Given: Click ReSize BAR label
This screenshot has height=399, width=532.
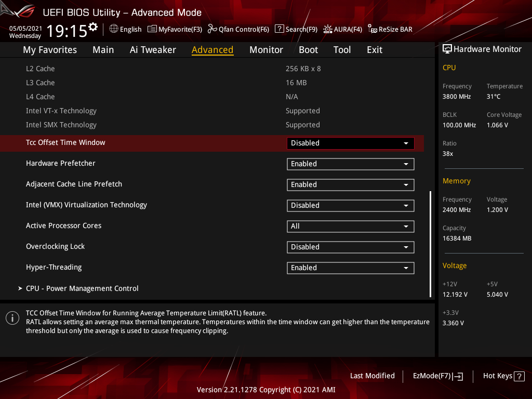Looking at the screenshot, I should coord(395,29).
